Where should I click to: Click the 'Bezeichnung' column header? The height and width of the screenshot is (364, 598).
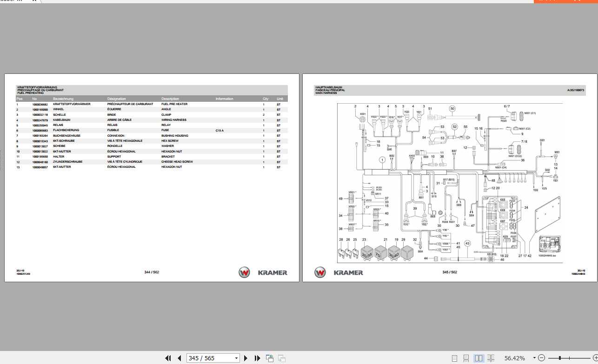coord(63,99)
